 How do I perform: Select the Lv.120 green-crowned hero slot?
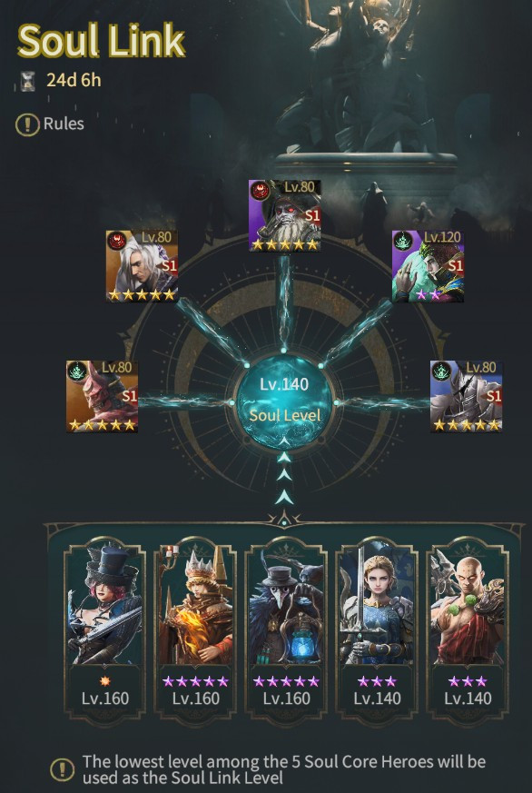(x=428, y=266)
